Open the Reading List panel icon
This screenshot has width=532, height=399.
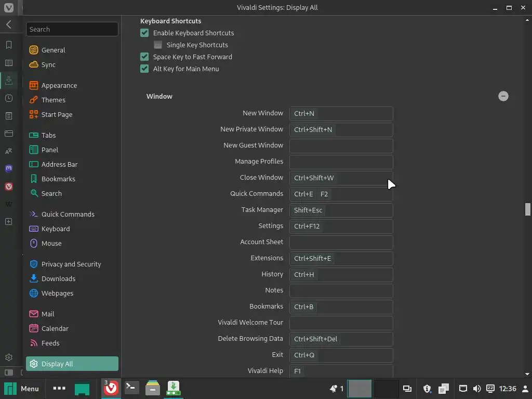pos(9,63)
